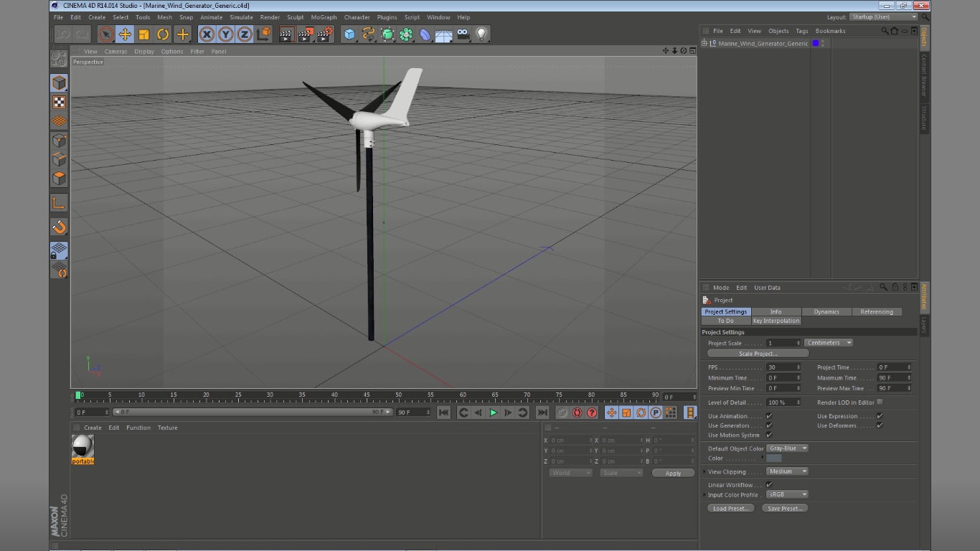Image resolution: width=980 pixels, height=551 pixels.
Task: Toggle Use Animation checkbox
Action: point(769,416)
